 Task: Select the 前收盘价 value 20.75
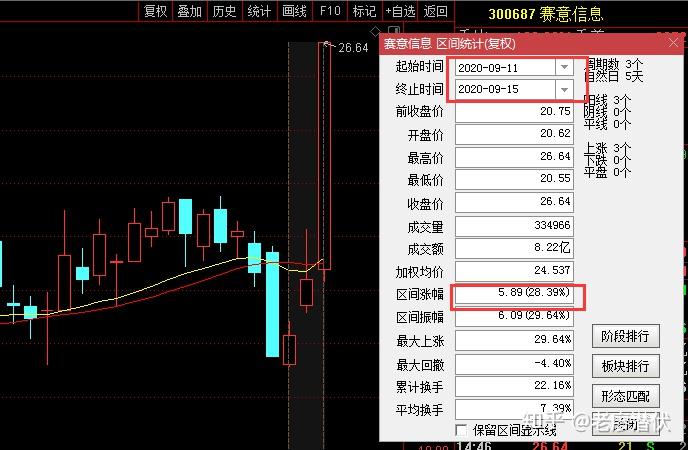[514, 112]
